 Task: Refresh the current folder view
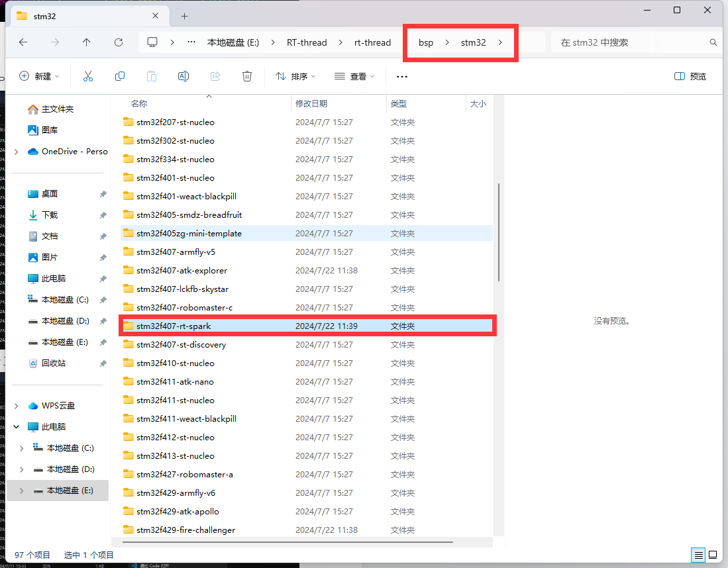coord(119,42)
